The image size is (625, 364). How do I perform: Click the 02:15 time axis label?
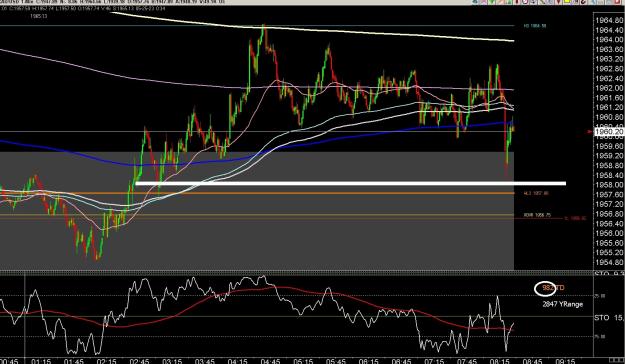click(106, 361)
